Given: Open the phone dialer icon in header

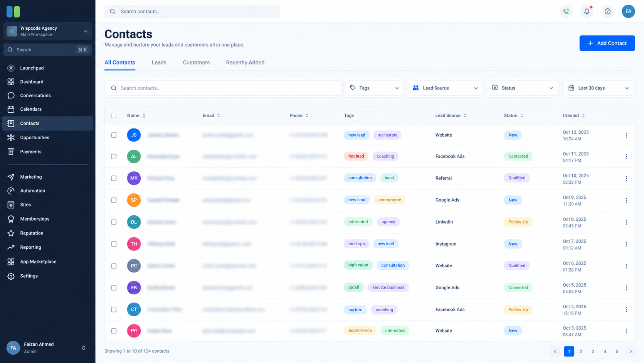Looking at the screenshot, I should pyautogui.click(x=566, y=12).
